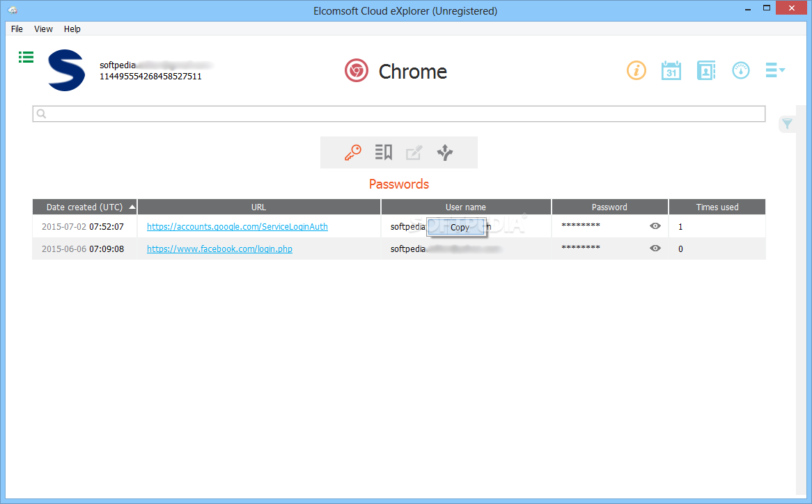
Task: Minimize the Elcomsoft Cloud eXplorer window
Action: tap(748, 9)
